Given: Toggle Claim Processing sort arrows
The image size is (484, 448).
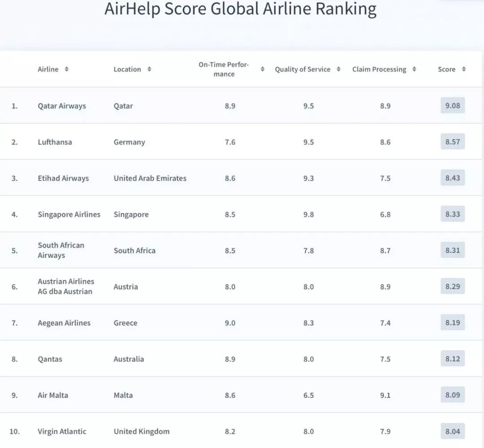Looking at the screenshot, I should tap(414, 70).
